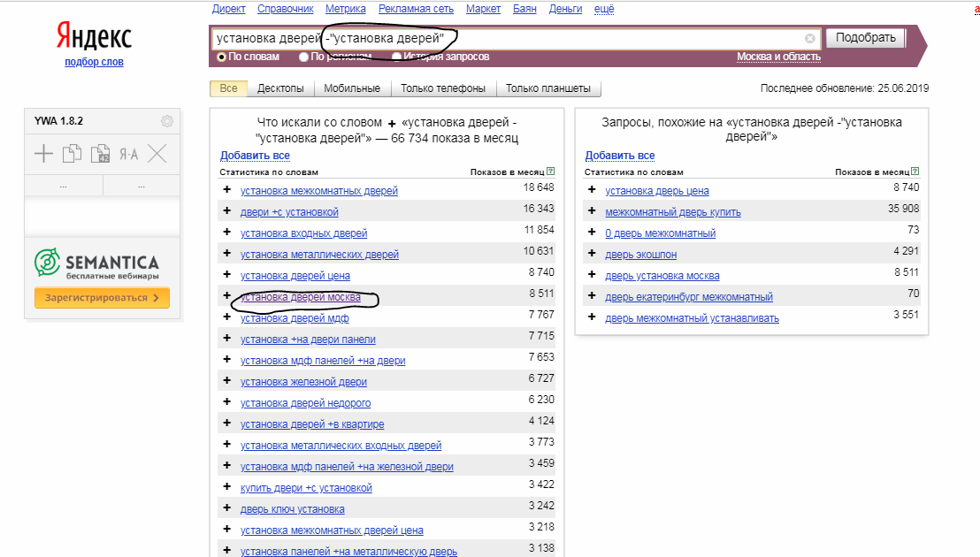This screenshot has width=980, height=557.
Task: Open the 'Деньги' top link
Action: (566, 9)
